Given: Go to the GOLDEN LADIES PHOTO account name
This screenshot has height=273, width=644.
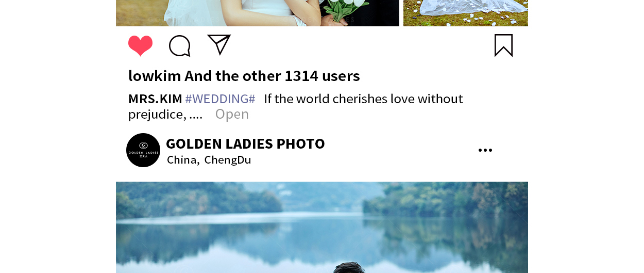Looking at the screenshot, I should [x=245, y=143].
